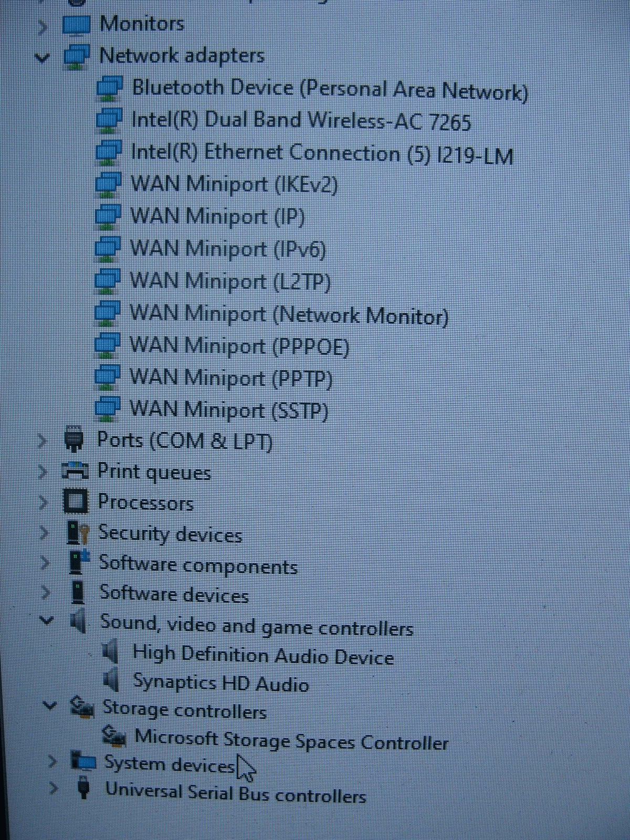Click the Print queues printer icon

pos(75,471)
